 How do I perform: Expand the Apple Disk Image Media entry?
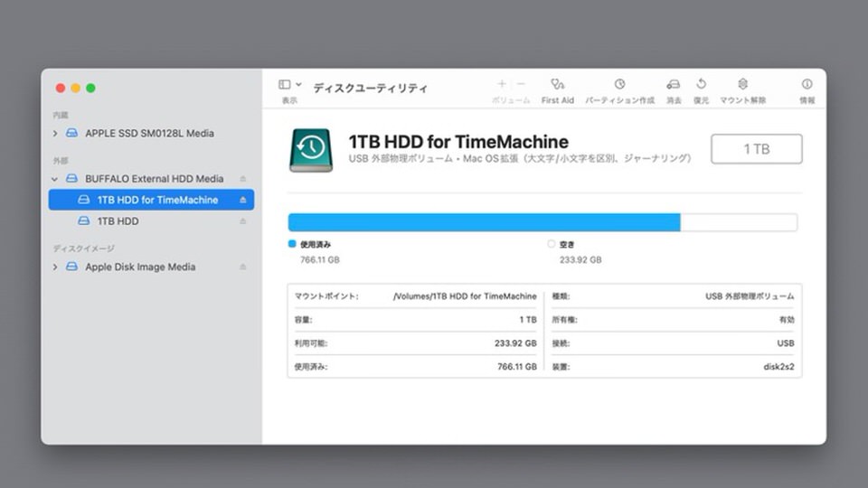click(x=55, y=267)
